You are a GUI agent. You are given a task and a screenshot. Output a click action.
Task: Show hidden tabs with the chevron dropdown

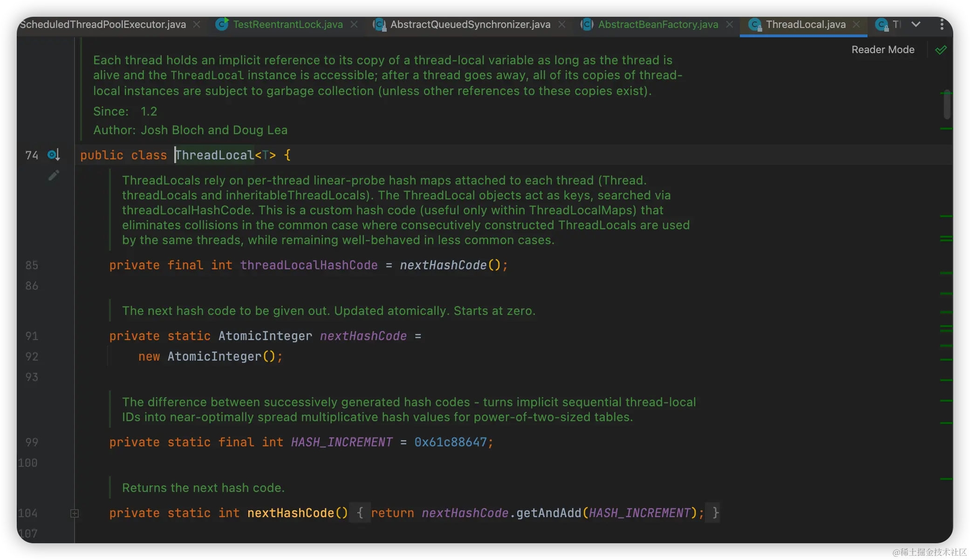tap(915, 24)
